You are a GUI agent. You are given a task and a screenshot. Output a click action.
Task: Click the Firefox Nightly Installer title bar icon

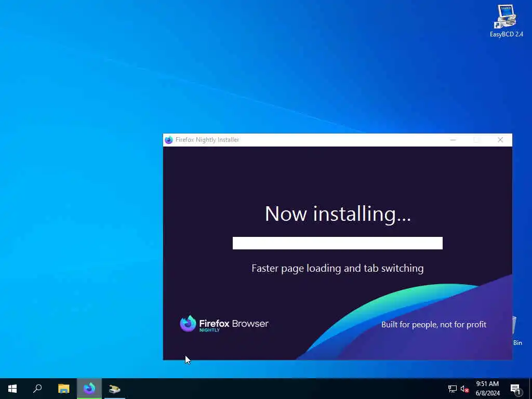pos(169,140)
